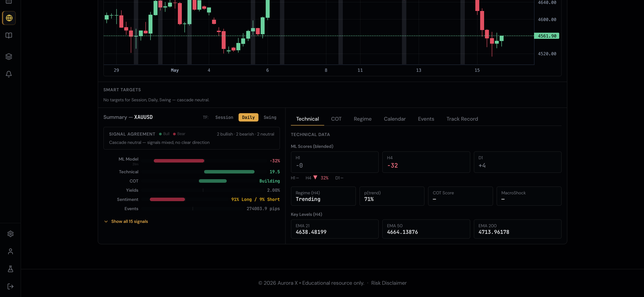
Task: Switch to the Track Record tab
Action: pos(462,119)
